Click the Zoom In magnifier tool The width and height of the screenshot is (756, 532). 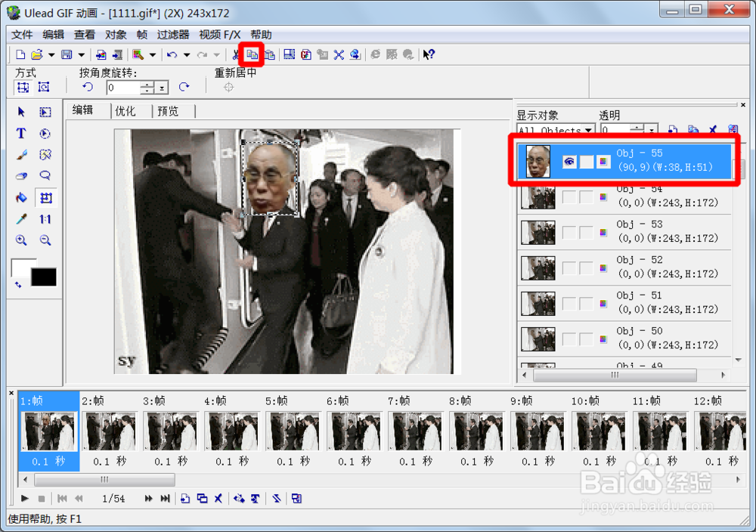click(x=20, y=240)
